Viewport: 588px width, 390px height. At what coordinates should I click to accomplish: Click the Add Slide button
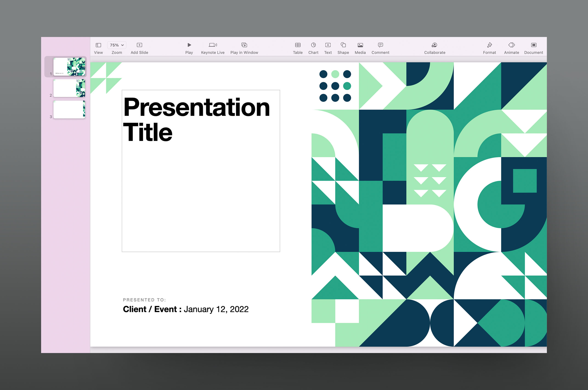click(x=139, y=45)
